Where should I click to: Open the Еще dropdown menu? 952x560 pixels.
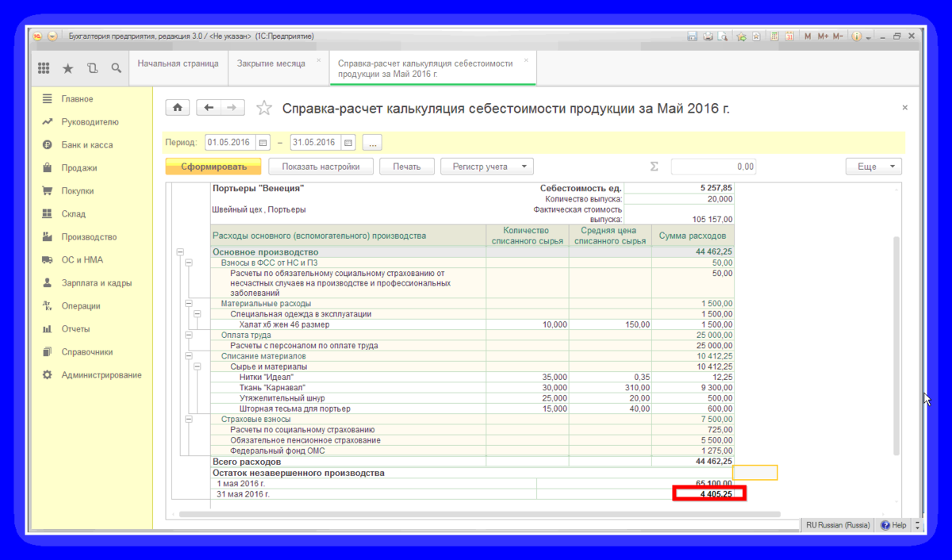[873, 167]
